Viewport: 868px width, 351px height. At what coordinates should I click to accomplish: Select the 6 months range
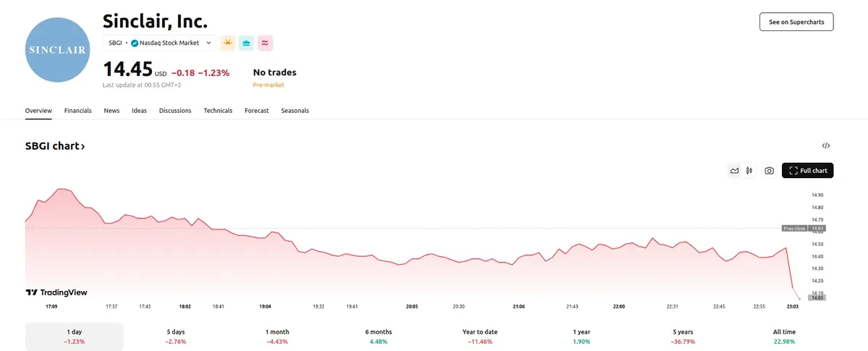pyautogui.click(x=378, y=337)
